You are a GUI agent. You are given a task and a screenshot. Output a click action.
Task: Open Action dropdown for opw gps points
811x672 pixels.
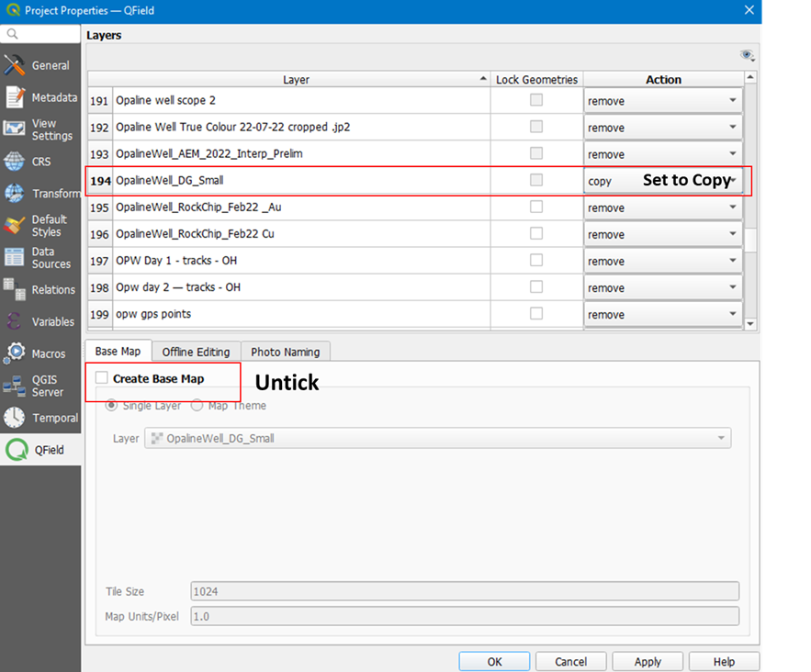[x=663, y=314]
